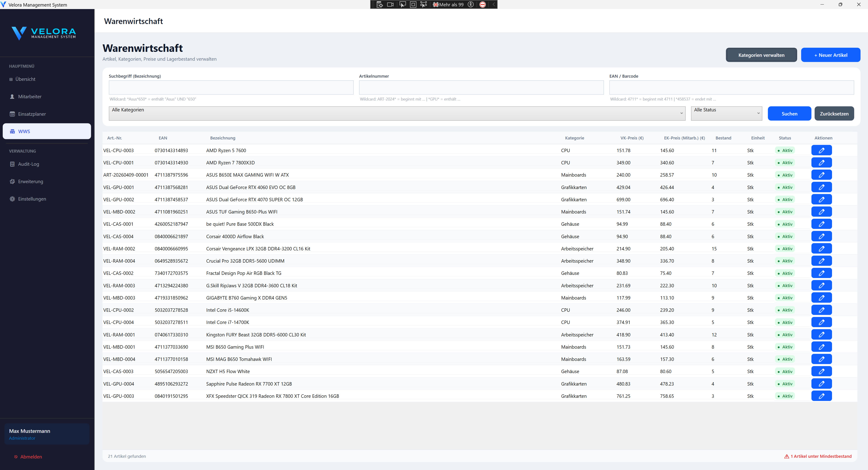Collapse the debug toolbar with chevron arrow
The width and height of the screenshot is (868, 470).
[x=494, y=4]
